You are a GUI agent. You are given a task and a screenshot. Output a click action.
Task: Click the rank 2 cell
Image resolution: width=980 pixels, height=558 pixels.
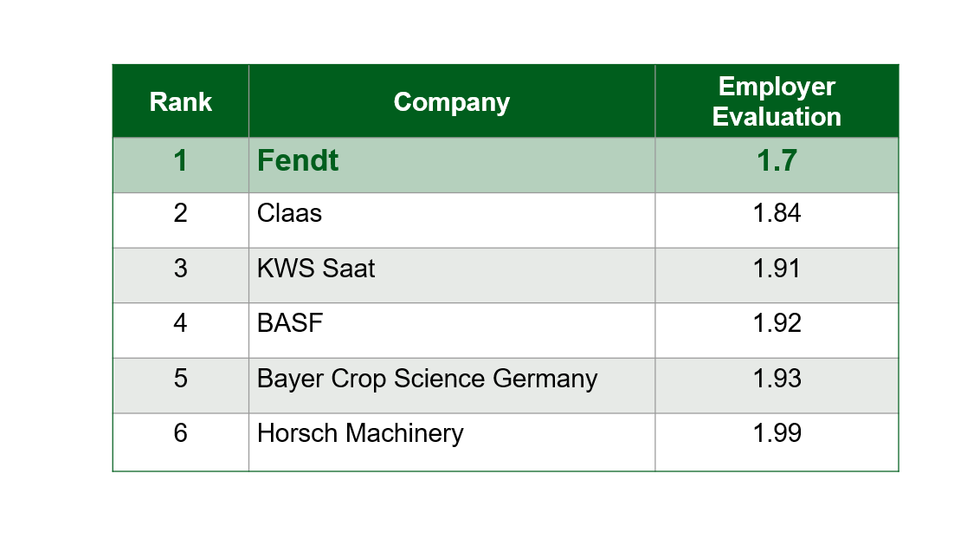point(180,213)
